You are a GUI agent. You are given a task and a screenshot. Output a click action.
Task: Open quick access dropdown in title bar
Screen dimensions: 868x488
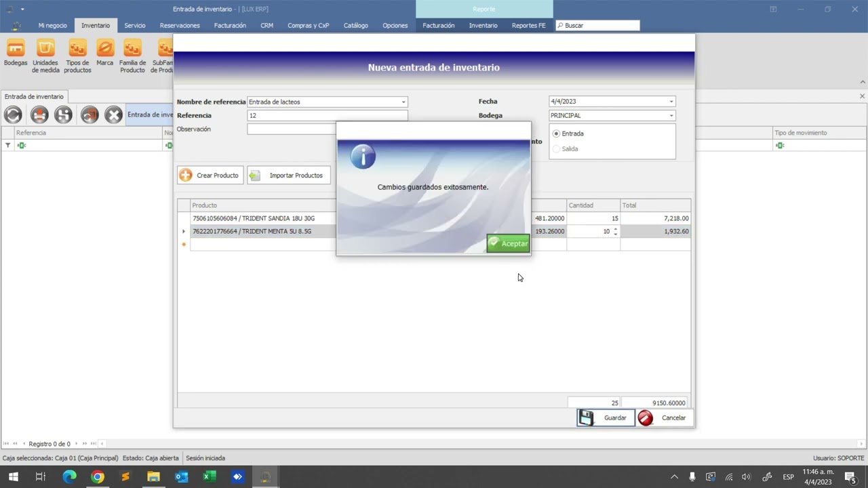[22, 9]
